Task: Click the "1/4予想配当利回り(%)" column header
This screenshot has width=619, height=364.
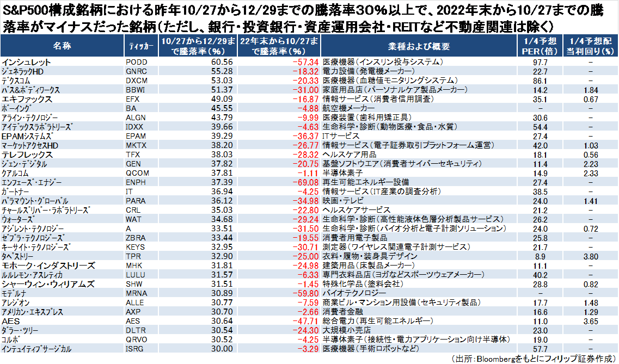Action: click(591, 46)
